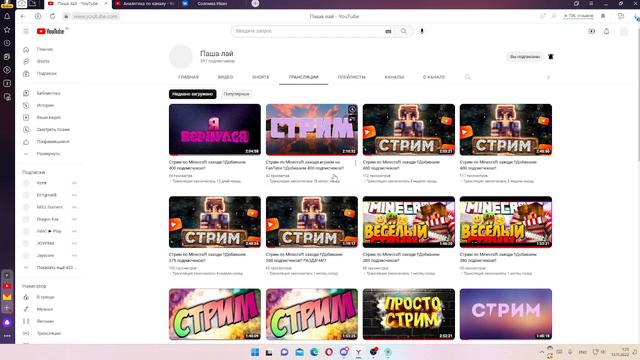Select the Недавно загружено filter chip

click(193, 94)
